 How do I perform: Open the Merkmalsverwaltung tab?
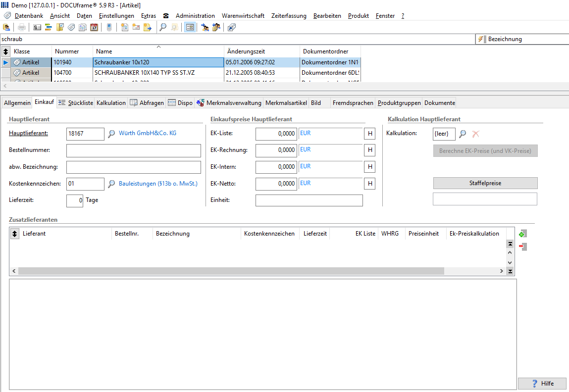[x=229, y=103]
